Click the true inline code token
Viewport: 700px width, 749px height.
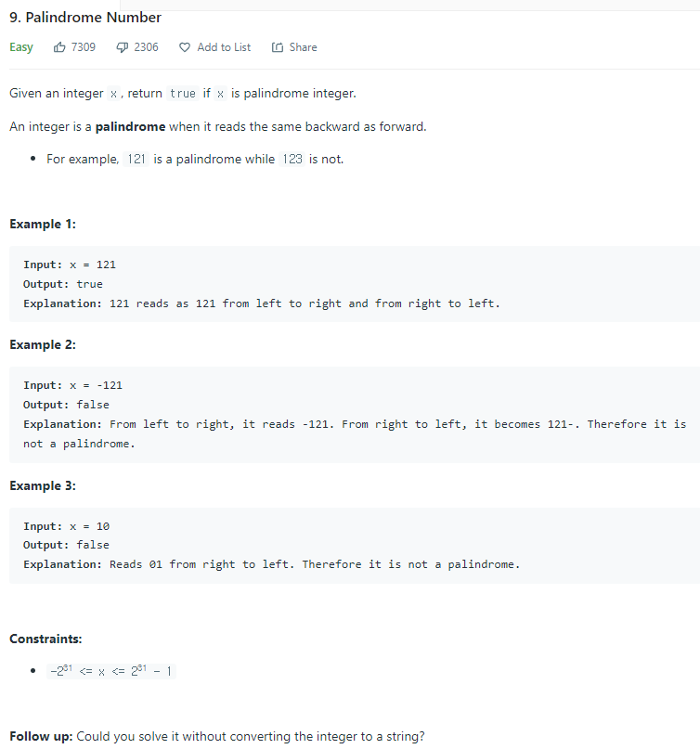click(x=182, y=93)
